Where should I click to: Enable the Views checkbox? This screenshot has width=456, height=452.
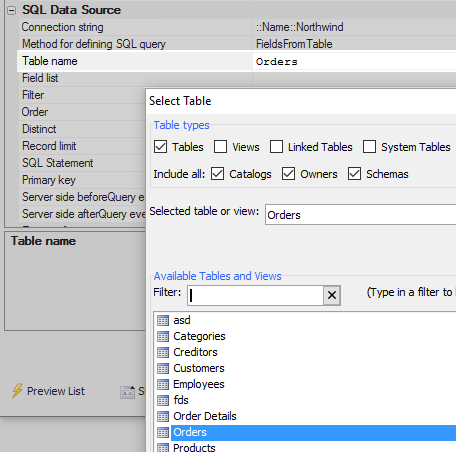tap(220, 147)
